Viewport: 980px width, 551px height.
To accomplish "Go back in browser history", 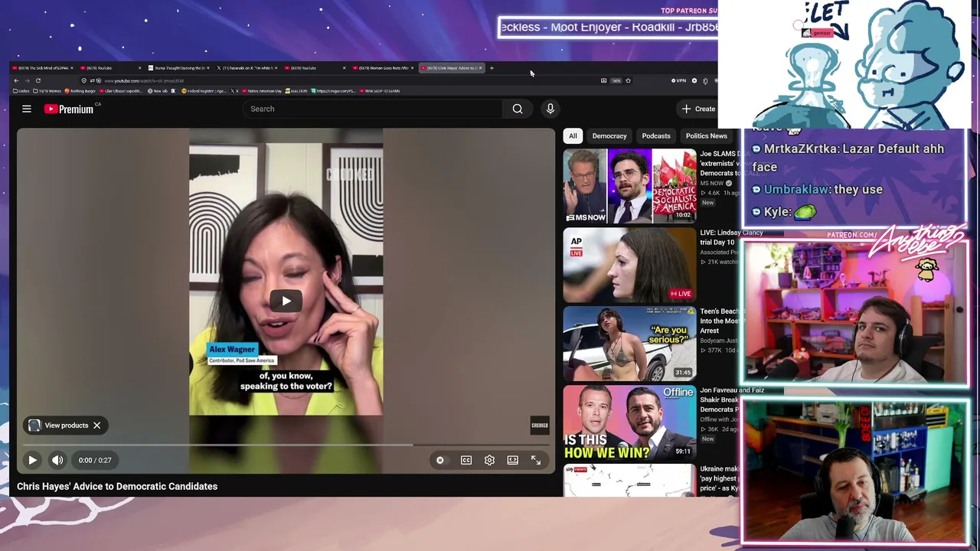I will point(15,80).
